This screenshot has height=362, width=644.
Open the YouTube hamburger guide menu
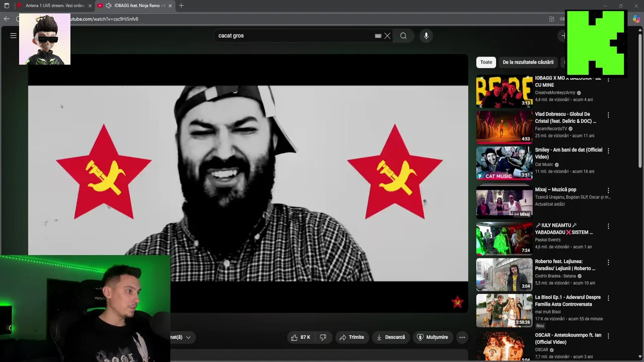(x=14, y=36)
